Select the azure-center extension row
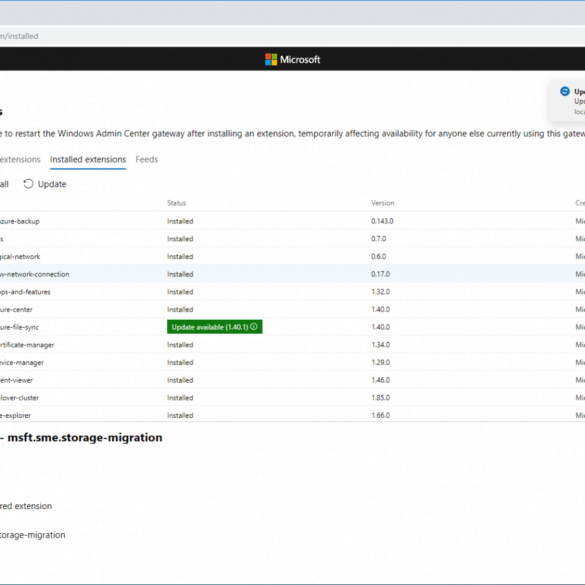The width and height of the screenshot is (585, 585). (292, 309)
